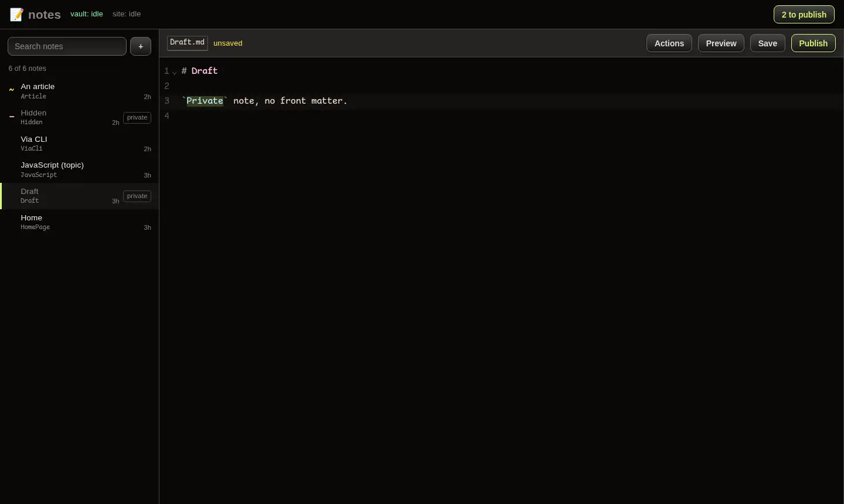The image size is (844, 504).
Task: Click the text 'no front matter.' in editor
Action: (x=306, y=101)
